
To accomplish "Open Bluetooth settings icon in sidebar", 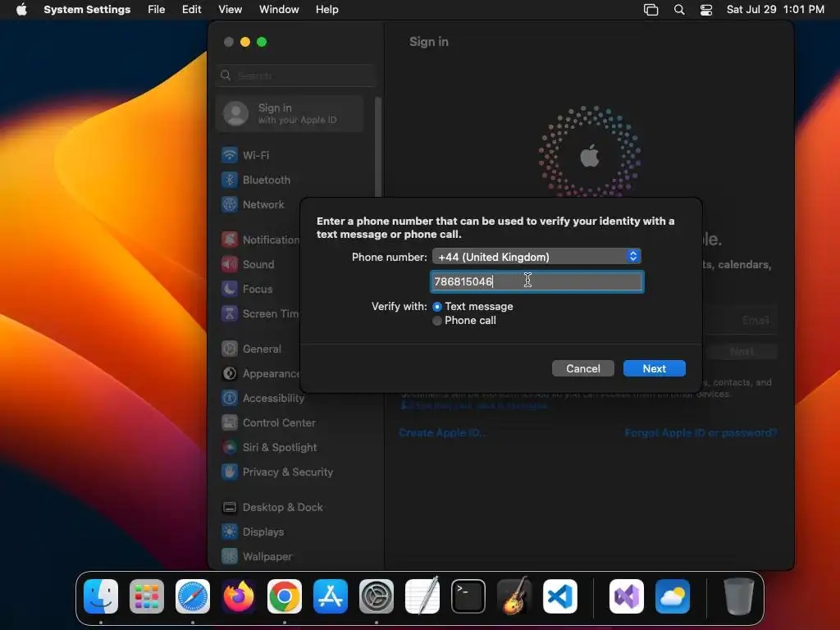I will (230, 180).
